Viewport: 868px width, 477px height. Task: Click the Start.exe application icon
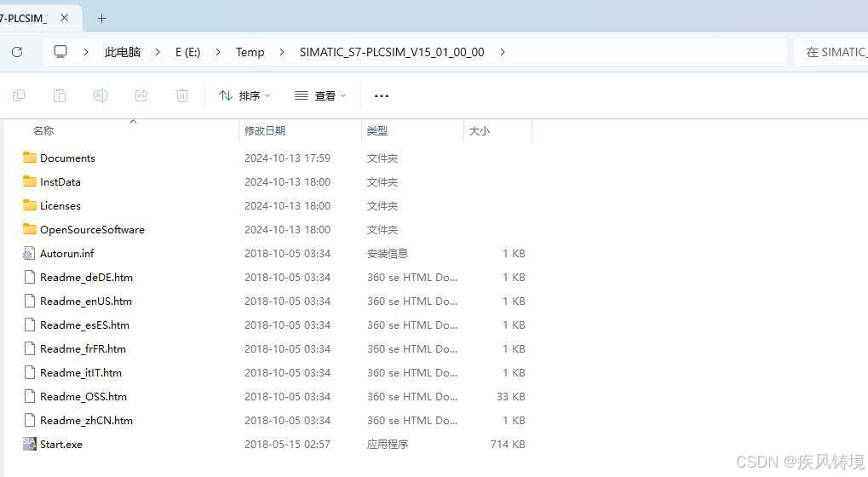click(x=29, y=444)
